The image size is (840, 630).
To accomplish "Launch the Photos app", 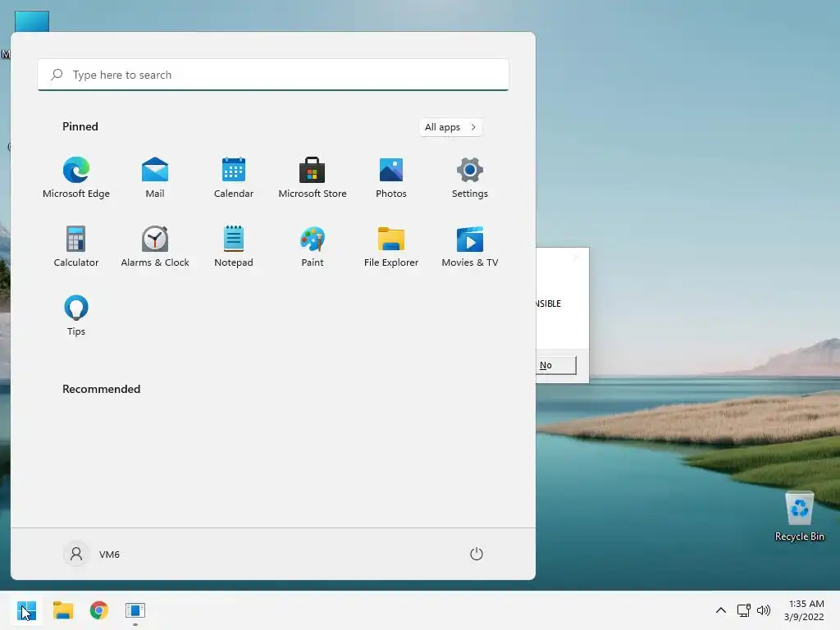I will coord(391,178).
